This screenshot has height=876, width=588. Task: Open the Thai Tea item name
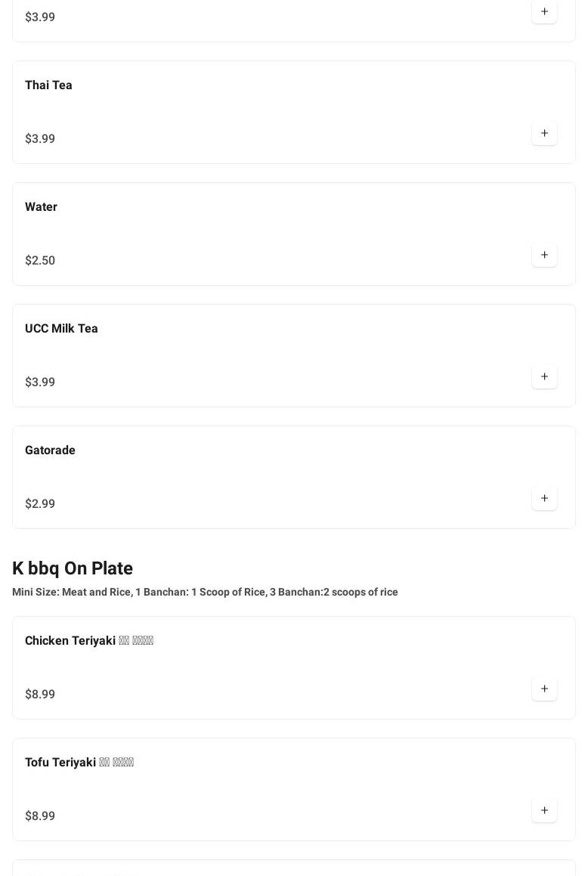tap(48, 85)
